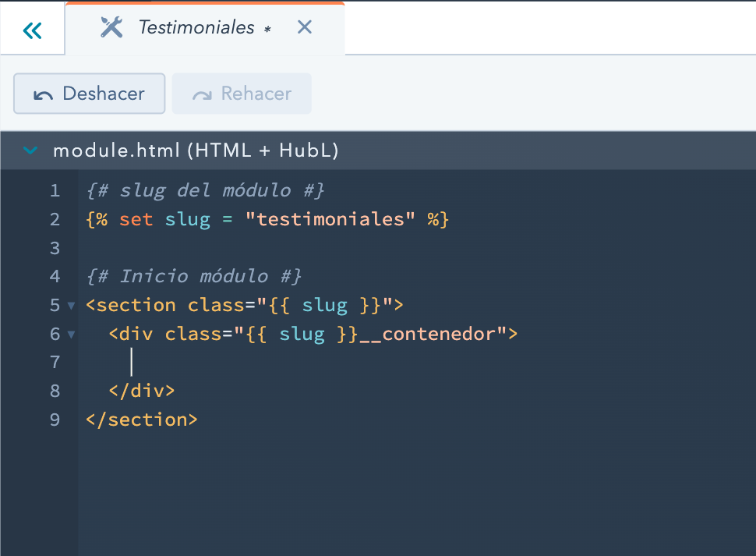Click line number 9 in the gutter
This screenshot has height=556, width=756.
click(x=55, y=420)
